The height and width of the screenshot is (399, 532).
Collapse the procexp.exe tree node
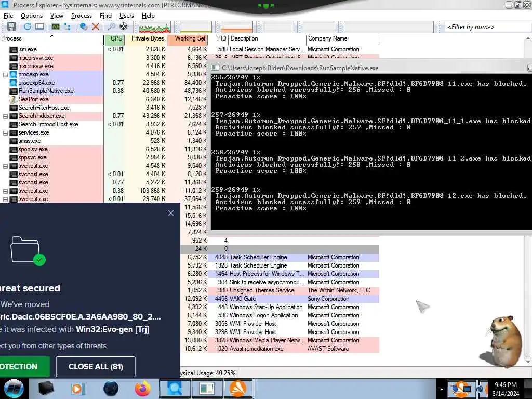(5, 75)
